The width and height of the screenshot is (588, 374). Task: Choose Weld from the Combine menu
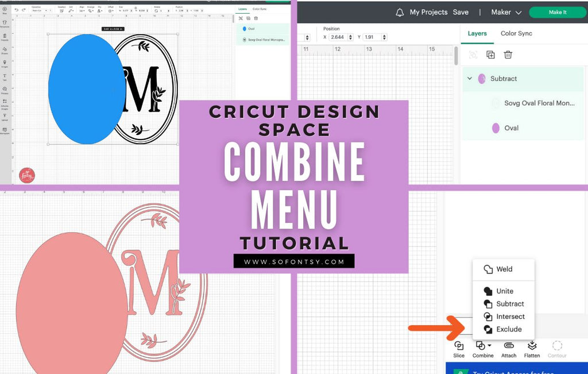click(x=504, y=269)
